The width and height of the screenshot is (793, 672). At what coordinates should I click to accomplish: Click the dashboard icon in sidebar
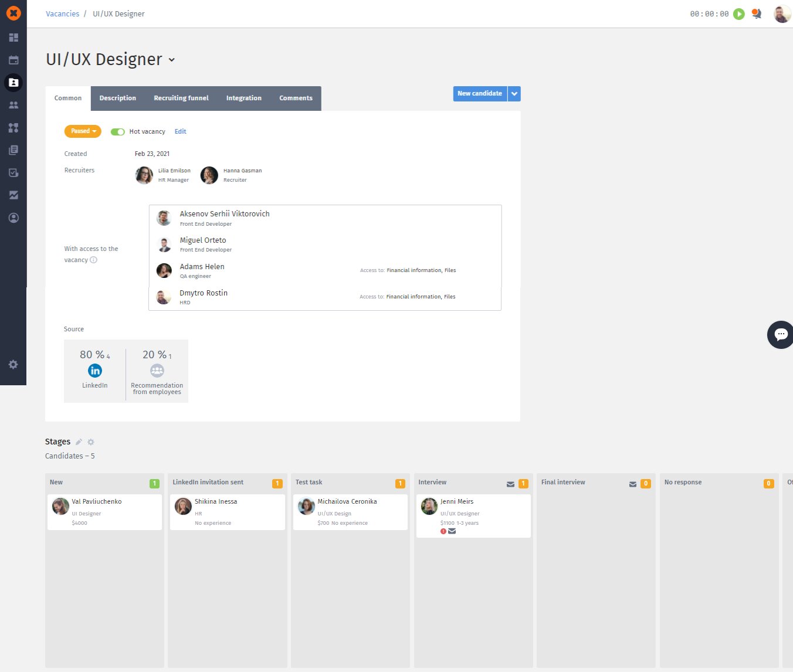click(13, 38)
